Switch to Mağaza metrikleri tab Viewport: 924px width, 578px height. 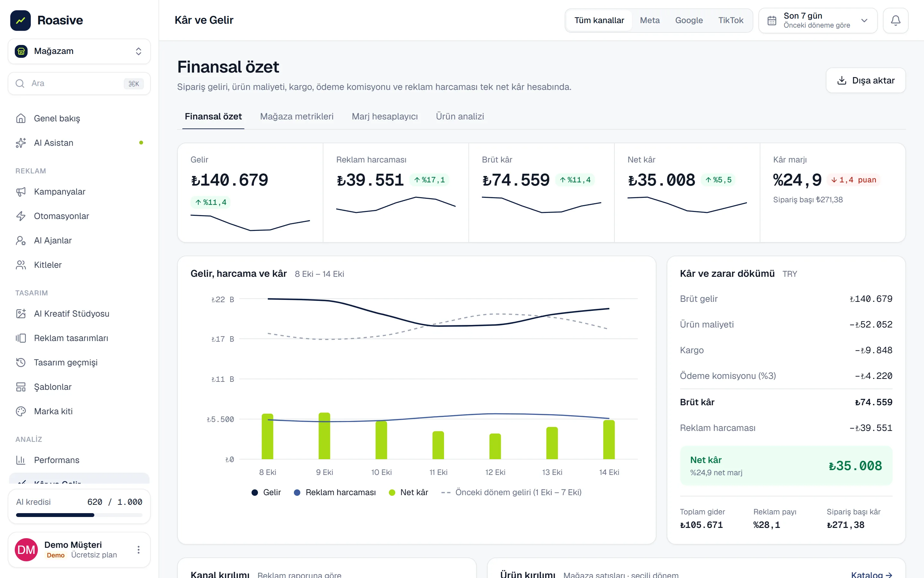(297, 117)
